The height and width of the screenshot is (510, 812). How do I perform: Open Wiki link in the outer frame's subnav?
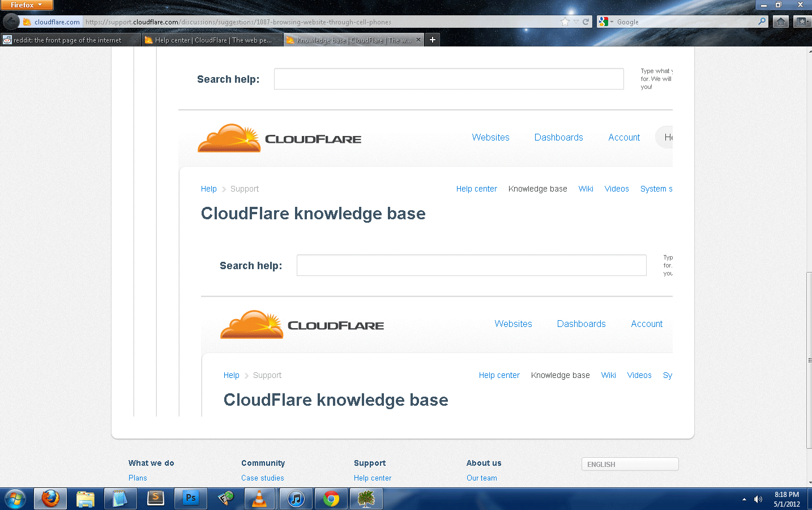click(586, 189)
